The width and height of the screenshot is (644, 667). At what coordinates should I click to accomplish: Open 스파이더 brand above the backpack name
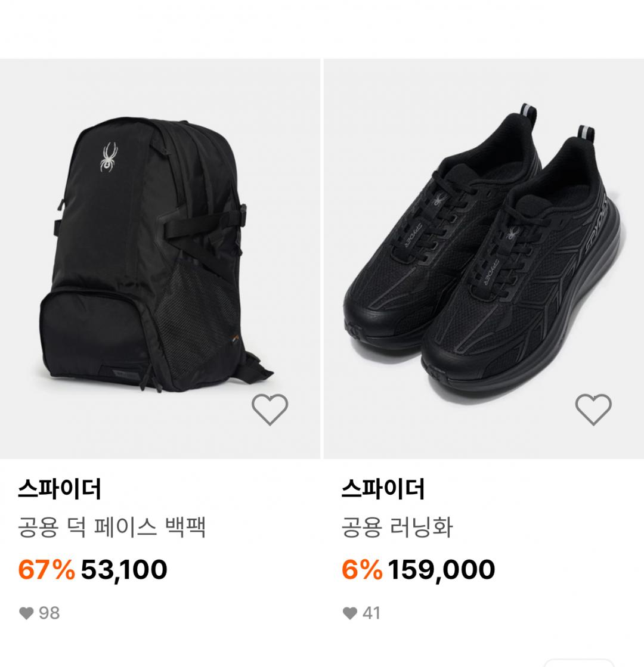tap(60, 490)
